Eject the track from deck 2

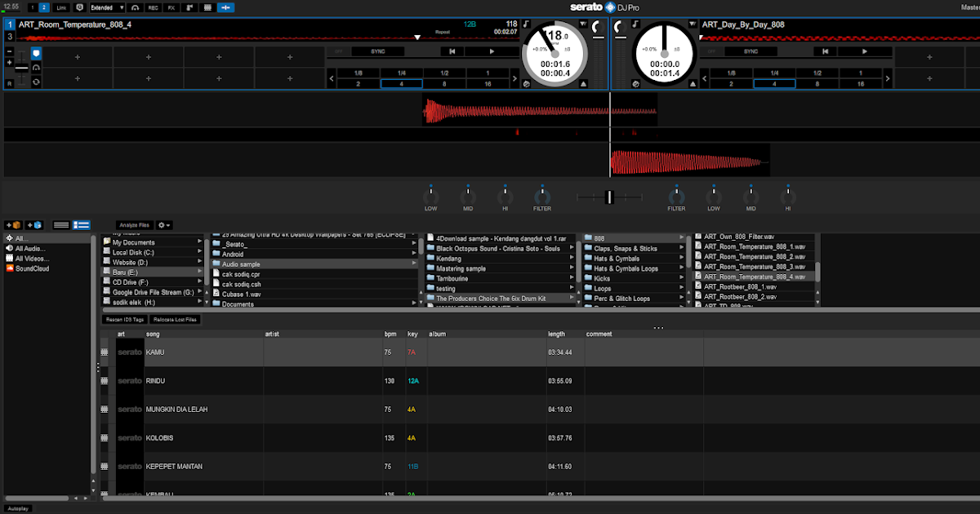694,83
